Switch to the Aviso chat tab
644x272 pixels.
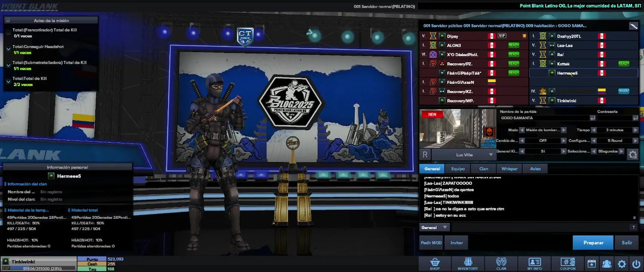pos(535,168)
